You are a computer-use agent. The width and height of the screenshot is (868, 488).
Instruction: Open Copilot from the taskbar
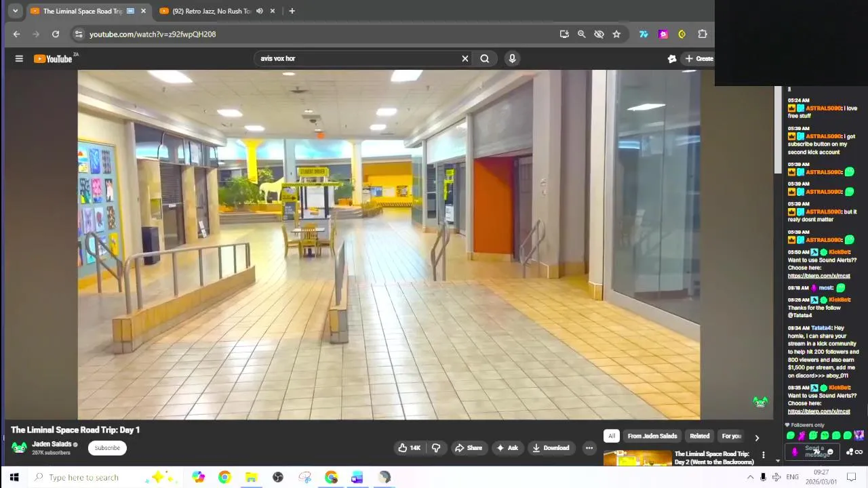click(x=198, y=477)
